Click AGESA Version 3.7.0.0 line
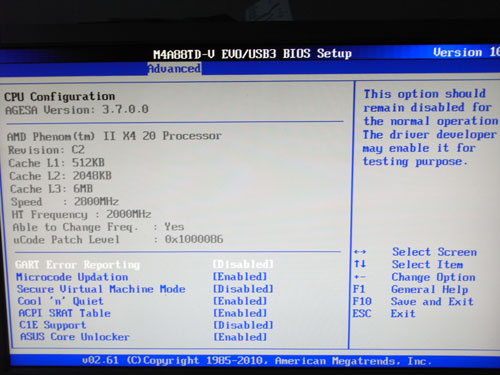This screenshot has width=500, height=375. pyautogui.click(x=77, y=110)
